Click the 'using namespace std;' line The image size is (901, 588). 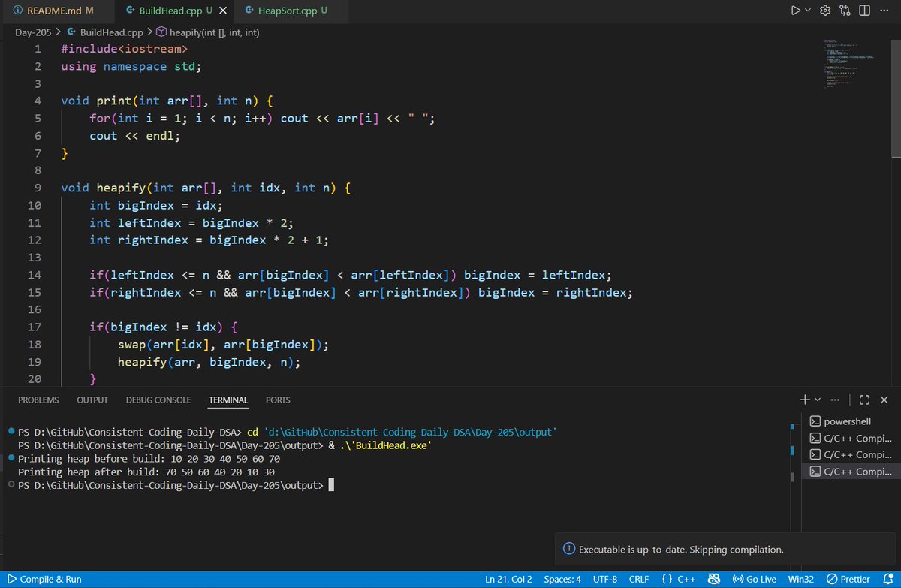coord(131,66)
